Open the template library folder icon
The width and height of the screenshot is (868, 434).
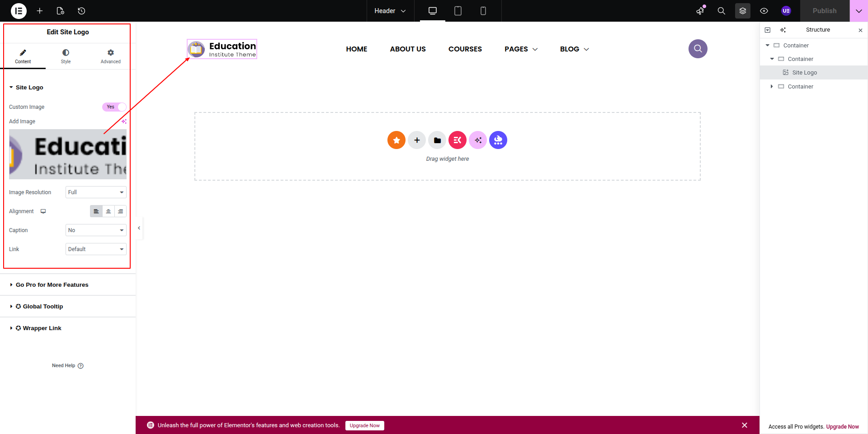click(x=437, y=140)
